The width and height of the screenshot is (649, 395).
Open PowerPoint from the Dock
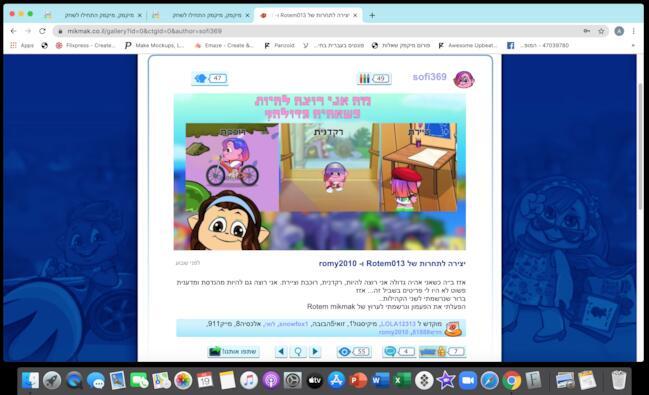pos(358,380)
